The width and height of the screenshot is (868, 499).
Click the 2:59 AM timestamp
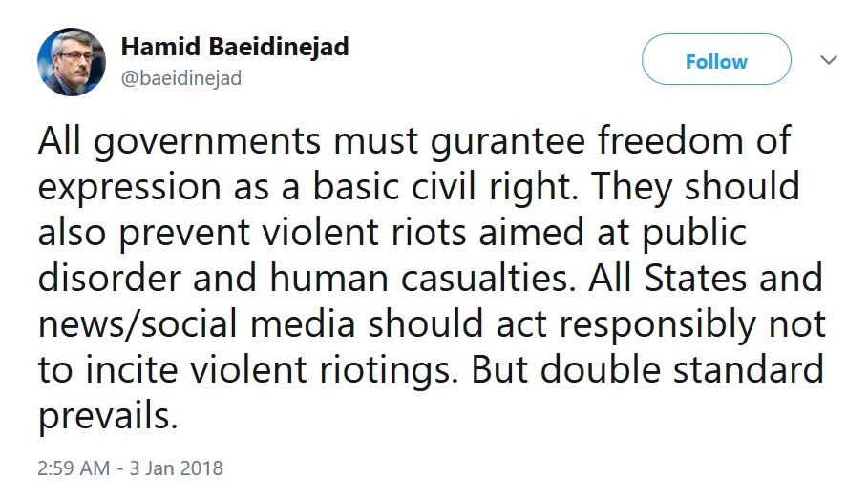coord(73,468)
